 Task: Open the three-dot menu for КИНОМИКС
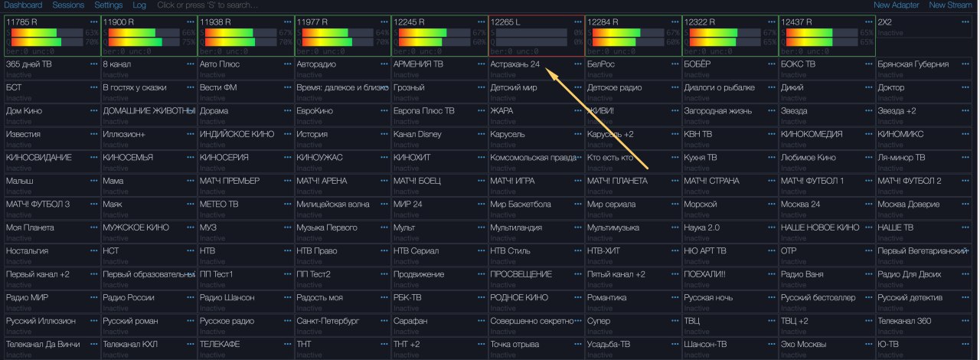coord(965,134)
